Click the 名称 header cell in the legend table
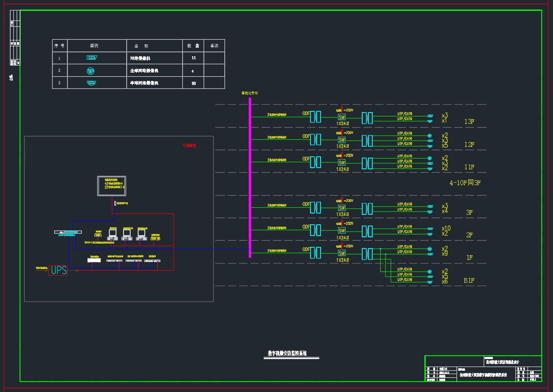Image resolution: width=553 pixels, height=392 pixels. tap(141, 46)
